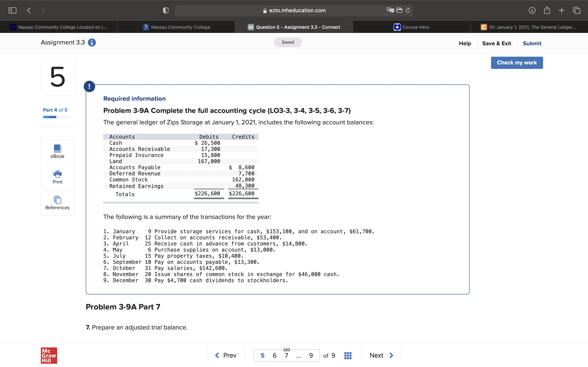Click the Print icon in the sidebar
The image size is (588, 367).
[x=57, y=174]
